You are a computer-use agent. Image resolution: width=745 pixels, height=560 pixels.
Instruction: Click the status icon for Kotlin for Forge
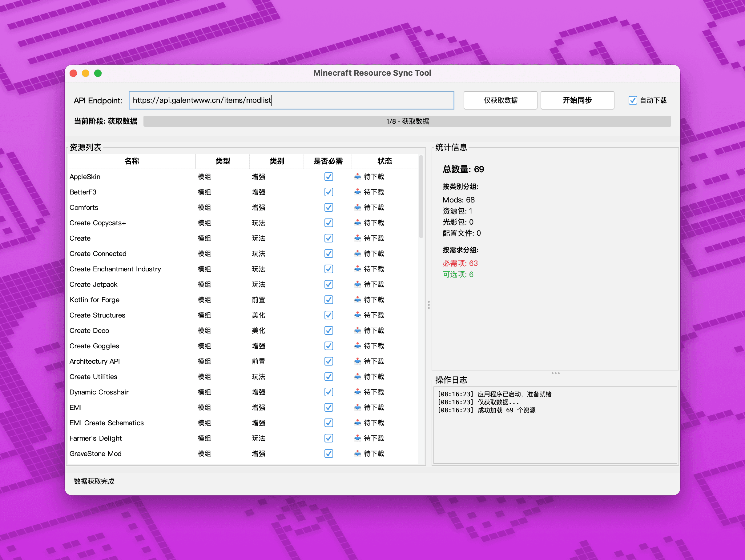click(358, 299)
